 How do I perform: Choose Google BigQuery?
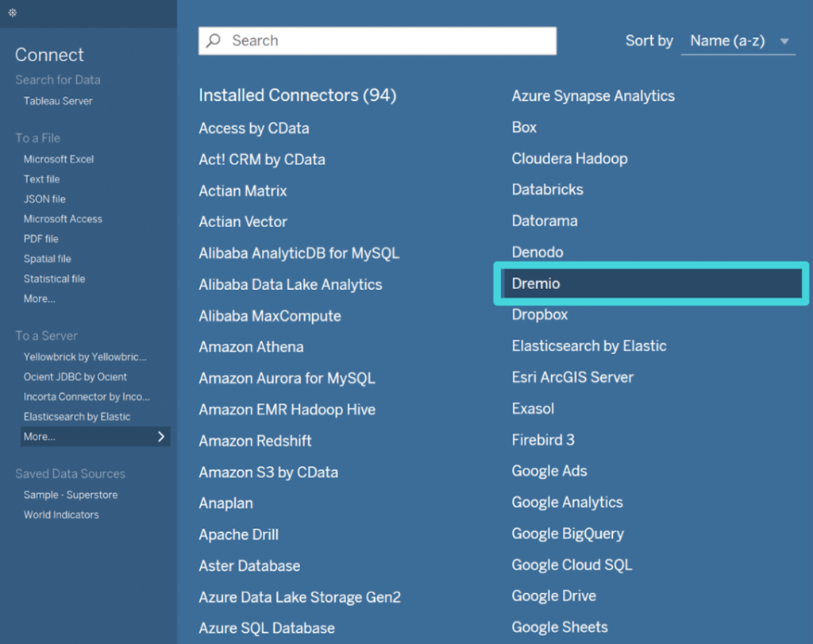(568, 534)
